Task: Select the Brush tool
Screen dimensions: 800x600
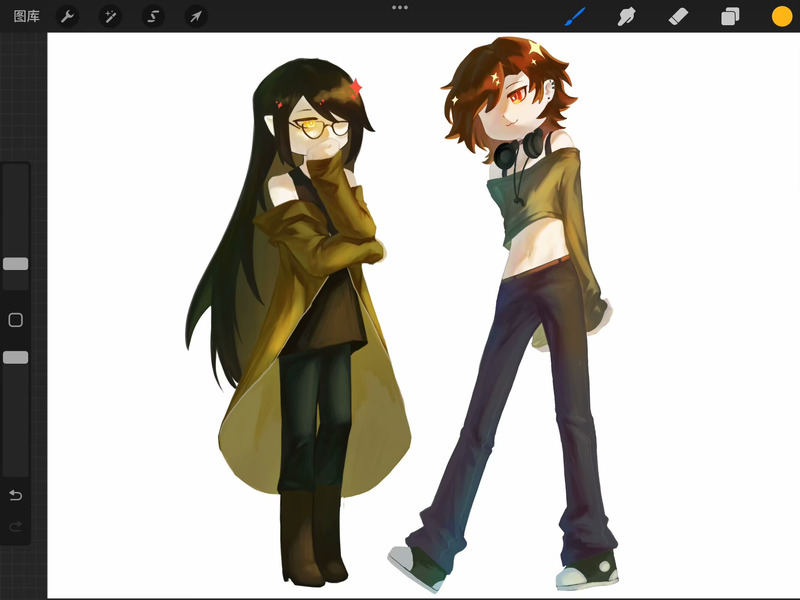Action: (576, 16)
